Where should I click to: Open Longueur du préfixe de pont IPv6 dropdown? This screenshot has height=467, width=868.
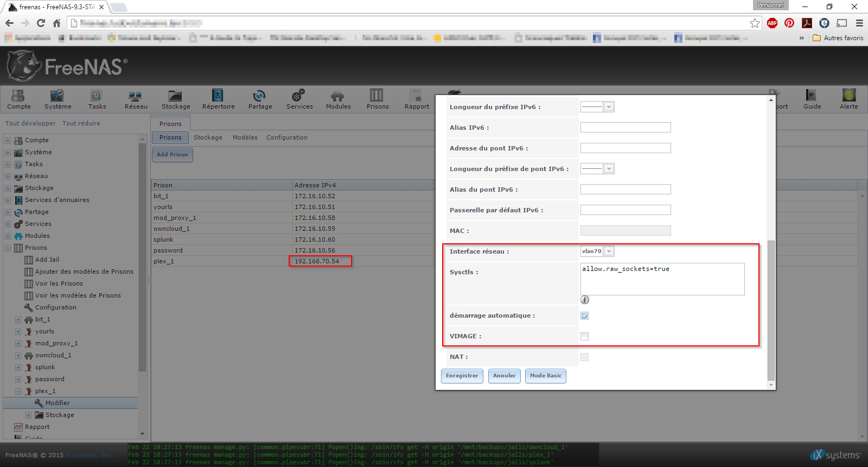[597, 169]
